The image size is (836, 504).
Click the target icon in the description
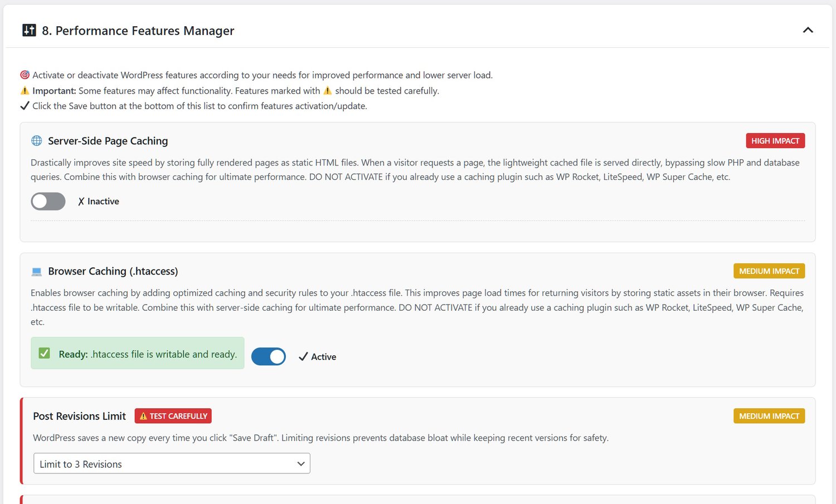(25, 75)
